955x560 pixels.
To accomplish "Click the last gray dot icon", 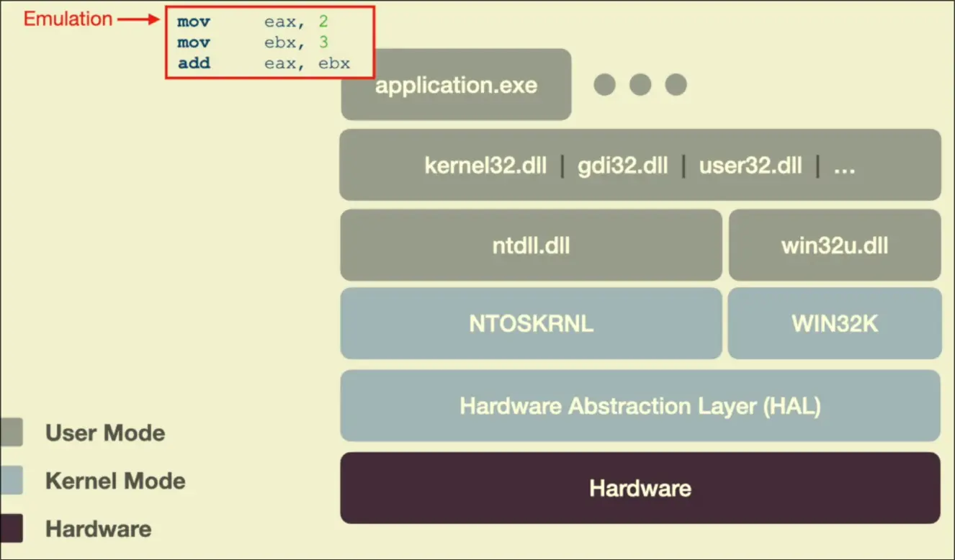I will point(676,85).
